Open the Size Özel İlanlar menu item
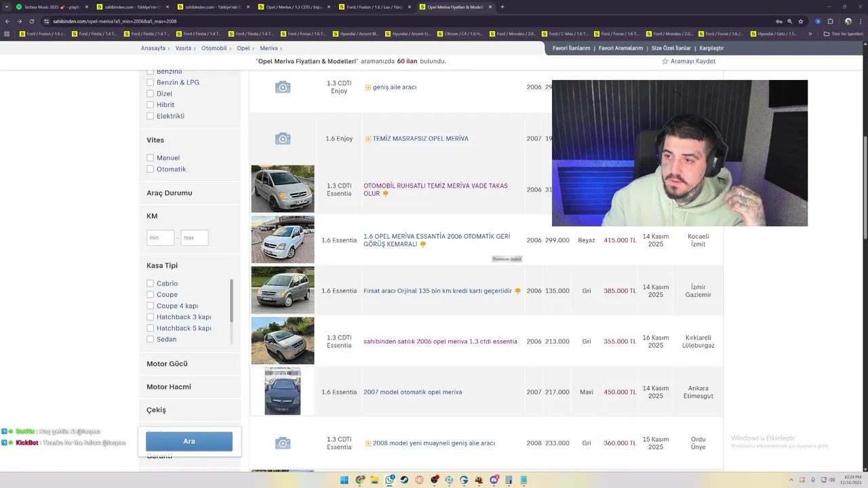868x488 pixels. tap(671, 48)
